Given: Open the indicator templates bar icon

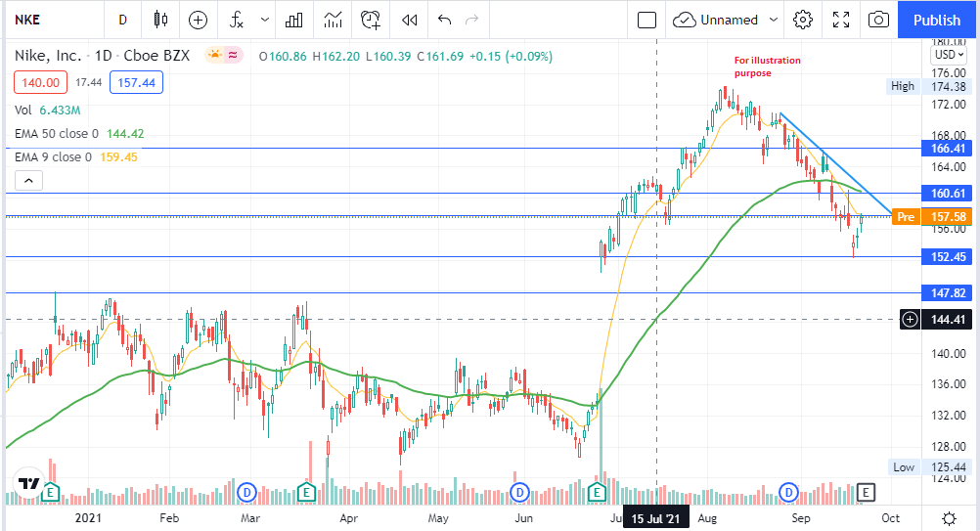Looking at the screenshot, I should (x=293, y=20).
